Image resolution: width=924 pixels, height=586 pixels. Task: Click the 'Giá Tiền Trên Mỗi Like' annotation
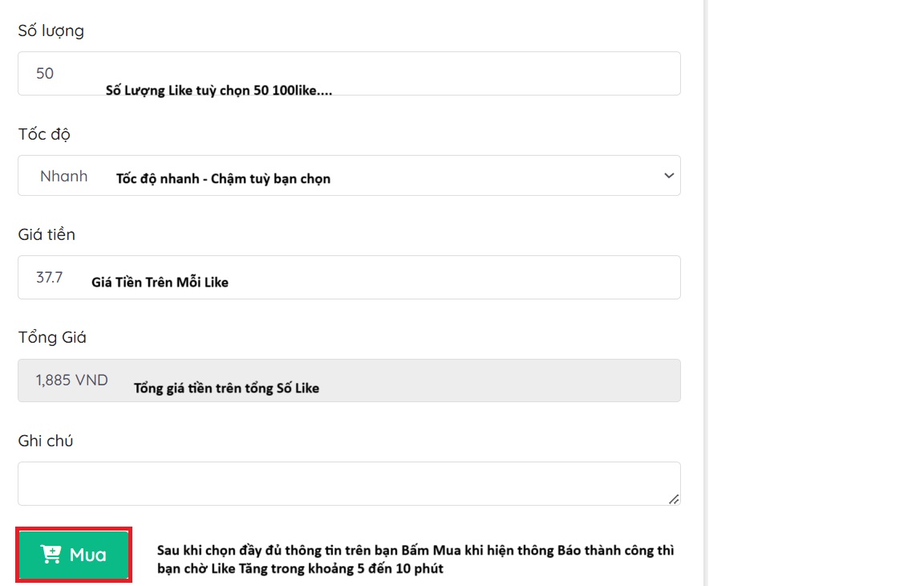coord(160,282)
